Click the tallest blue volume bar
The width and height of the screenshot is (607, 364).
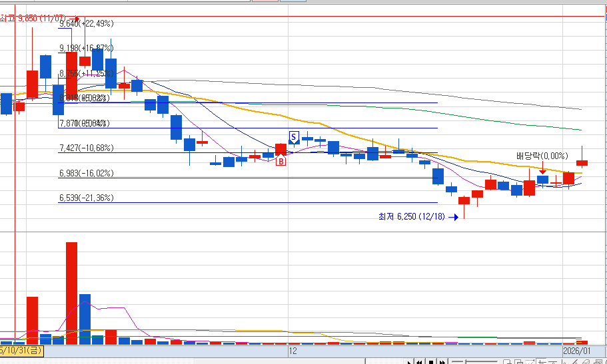coord(85,319)
